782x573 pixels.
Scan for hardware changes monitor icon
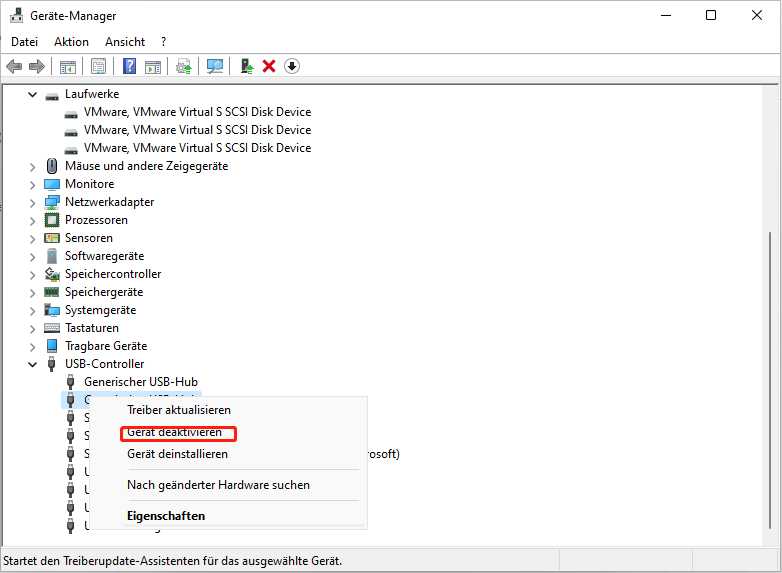click(215, 66)
